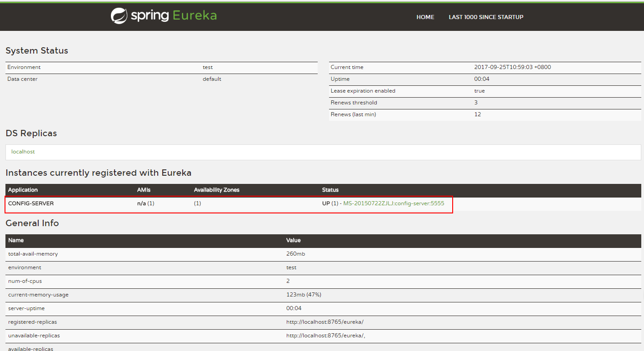Click the available-replicas row label
Image resolution: width=644 pixels, height=351 pixels.
(30, 349)
